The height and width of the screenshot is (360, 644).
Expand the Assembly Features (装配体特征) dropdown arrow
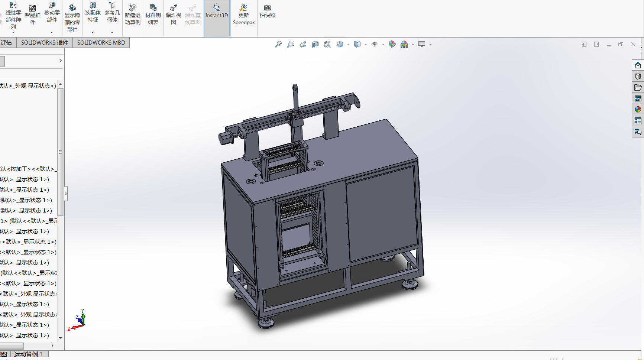click(93, 32)
